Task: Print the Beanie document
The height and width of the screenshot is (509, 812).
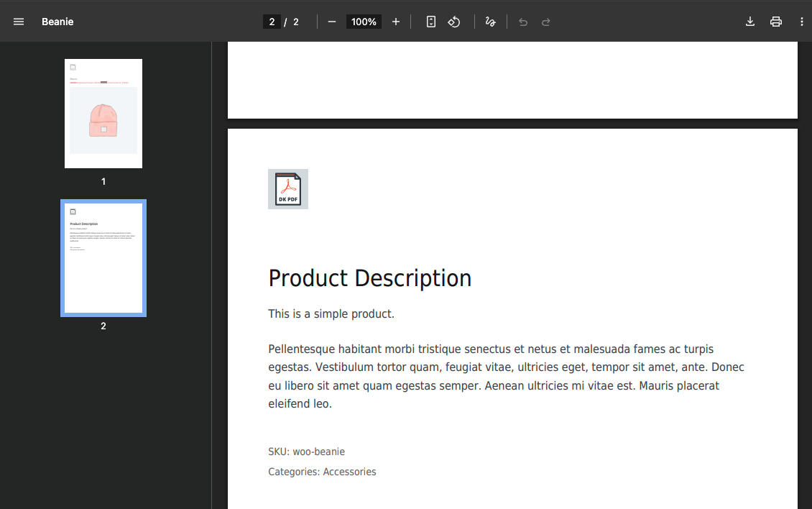Action: tap(776, 22)
